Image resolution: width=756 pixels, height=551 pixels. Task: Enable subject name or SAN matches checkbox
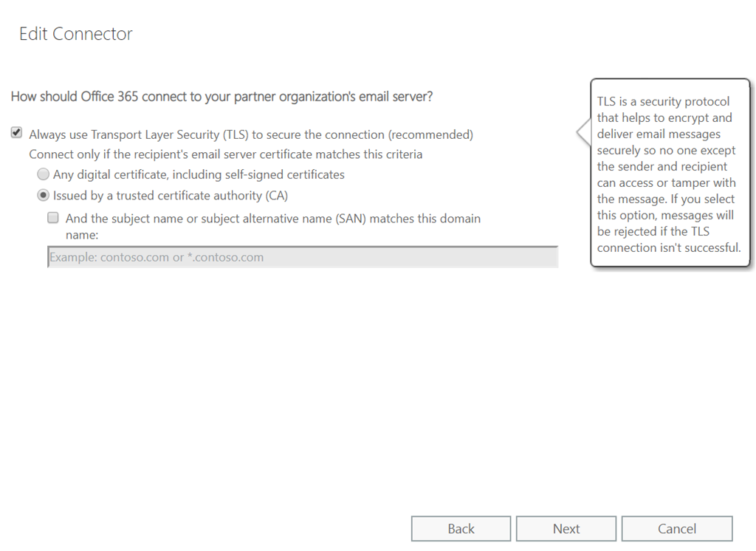[53, 218]
